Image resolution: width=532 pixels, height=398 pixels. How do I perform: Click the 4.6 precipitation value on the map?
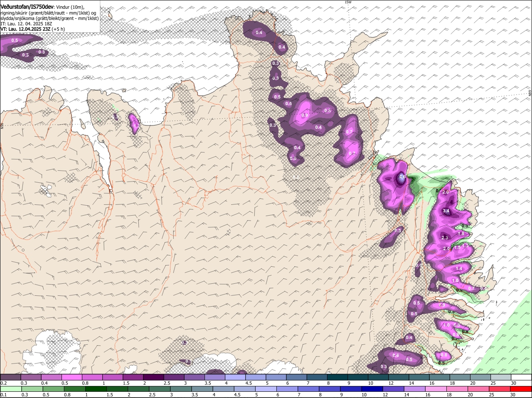click(402, 177)
